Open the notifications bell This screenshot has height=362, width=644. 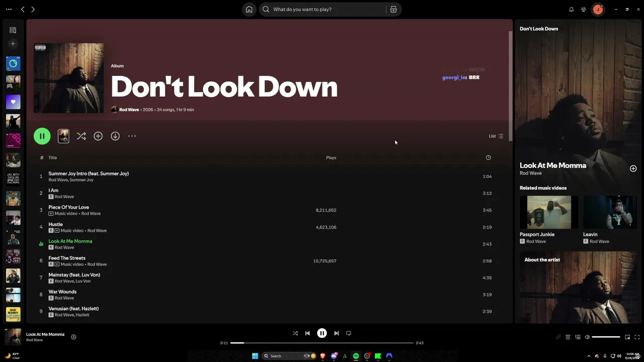pos(572,10)
